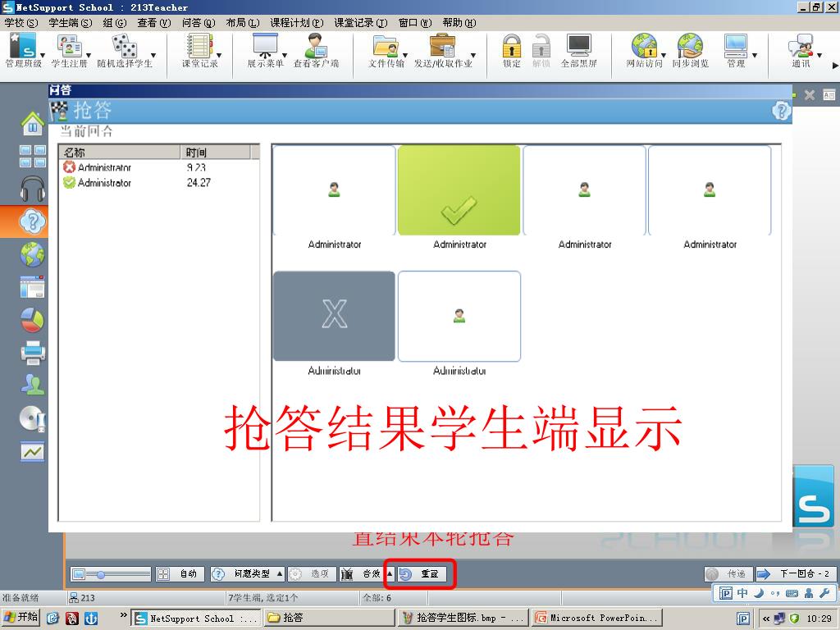Expand the 发送/收取作业 dropdown arrow
This screenshot has height=630, width=840.
click(473, 56)
